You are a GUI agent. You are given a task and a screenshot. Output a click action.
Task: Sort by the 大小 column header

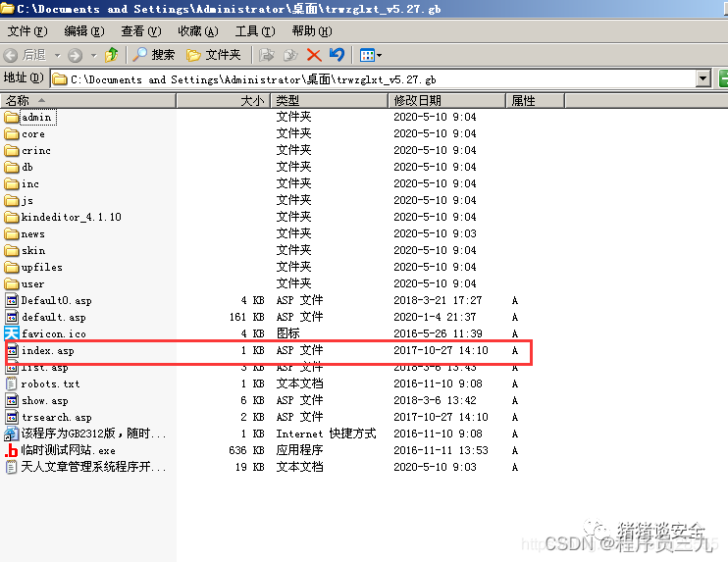(224, 100)
